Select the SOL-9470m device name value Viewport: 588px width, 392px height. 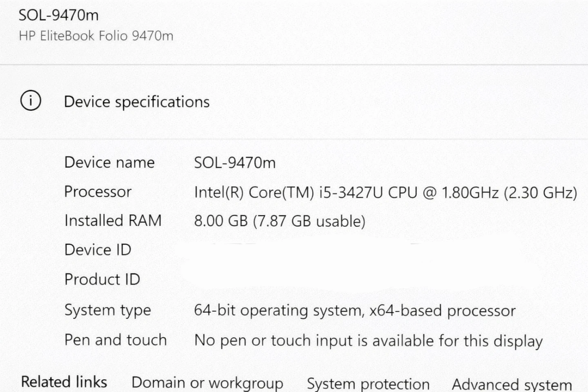pos(235,163)
